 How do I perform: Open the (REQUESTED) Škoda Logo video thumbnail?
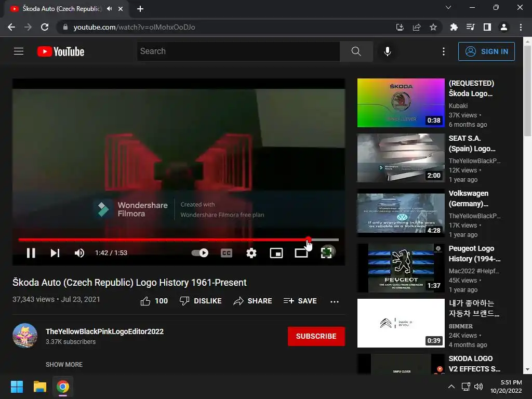pyautogui.click(x=401, y=103)
